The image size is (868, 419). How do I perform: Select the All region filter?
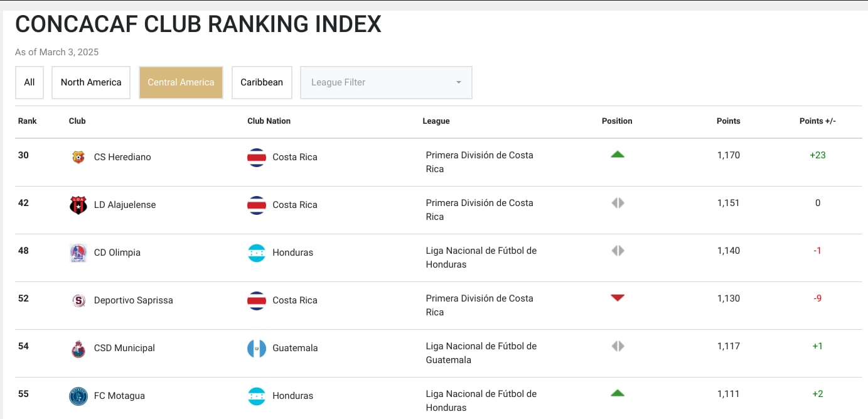(x=29, y=82)
